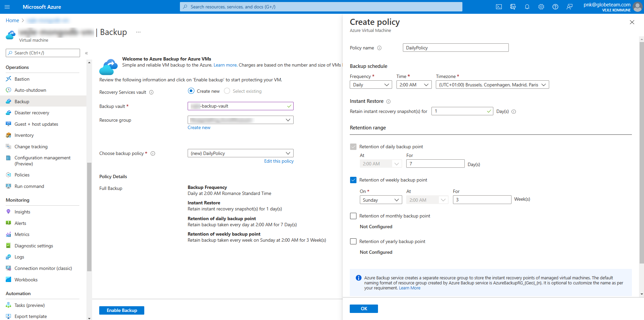Close the Create policy panel
The height and width of the screenshot is (320, 644).
(632, 22)
